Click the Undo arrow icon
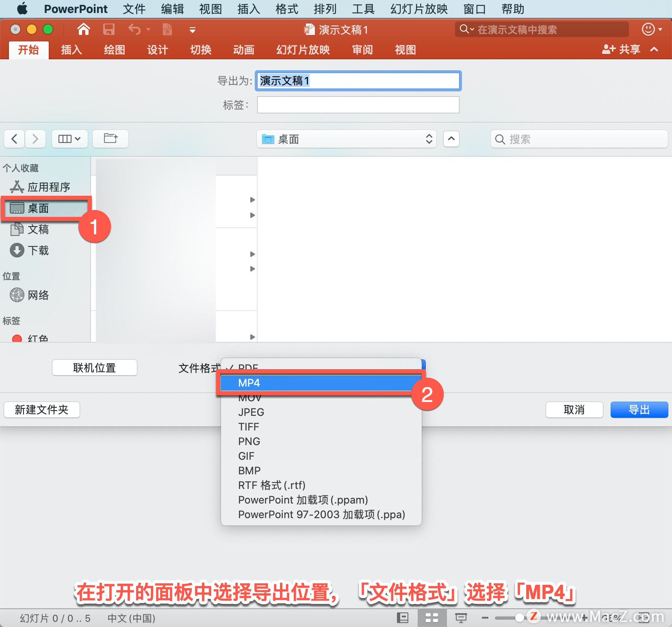The image size is (672, 627). 134,29
